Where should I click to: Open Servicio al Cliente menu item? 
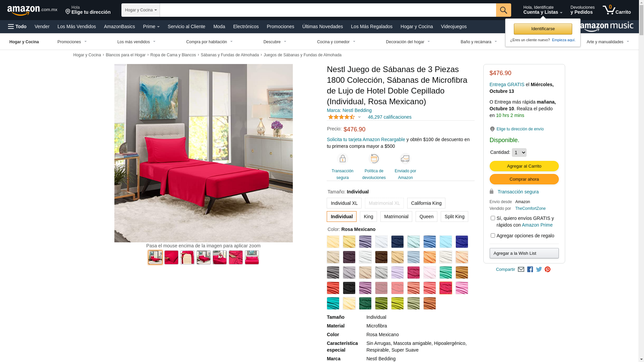coord(186,26)
